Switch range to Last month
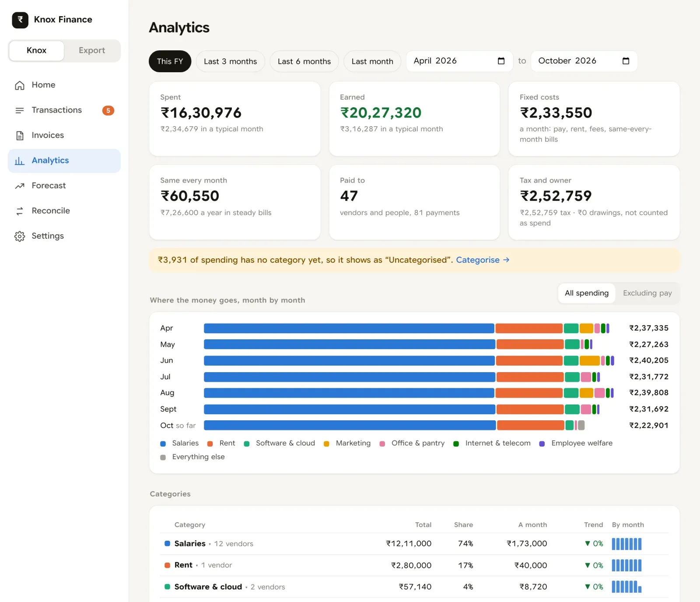Image resolution: width=700 pixels, height=602 pixels. [372, 61]
